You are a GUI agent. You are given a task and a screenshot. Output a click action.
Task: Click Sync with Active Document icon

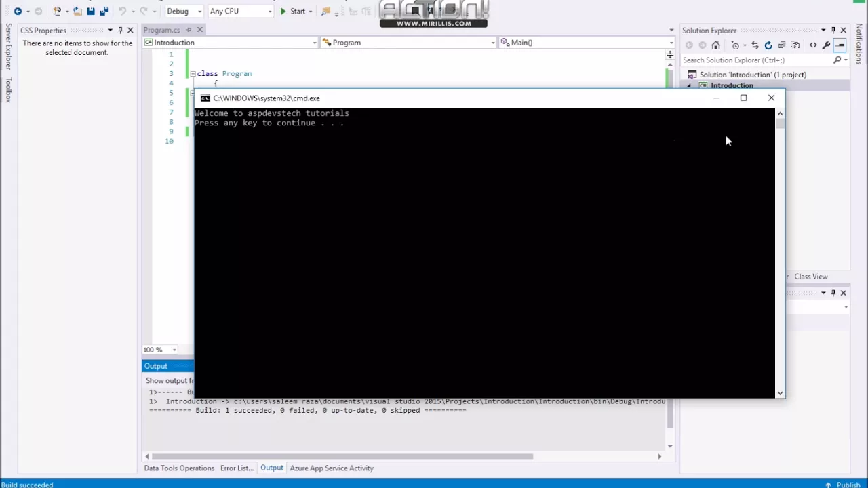point(755,45)
